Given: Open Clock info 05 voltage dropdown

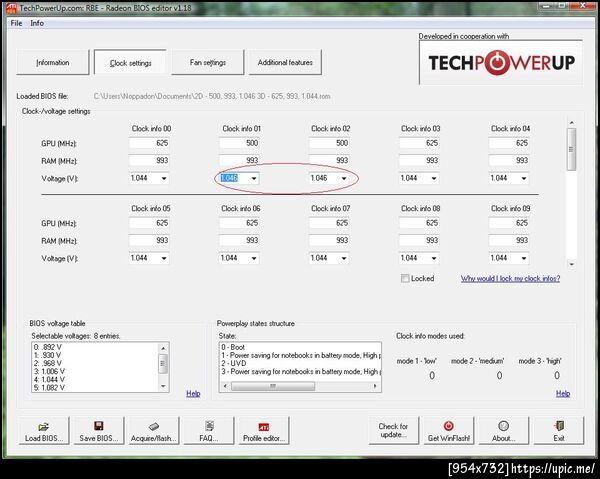Looking at the screenshot, I should (x=163, y=258).
